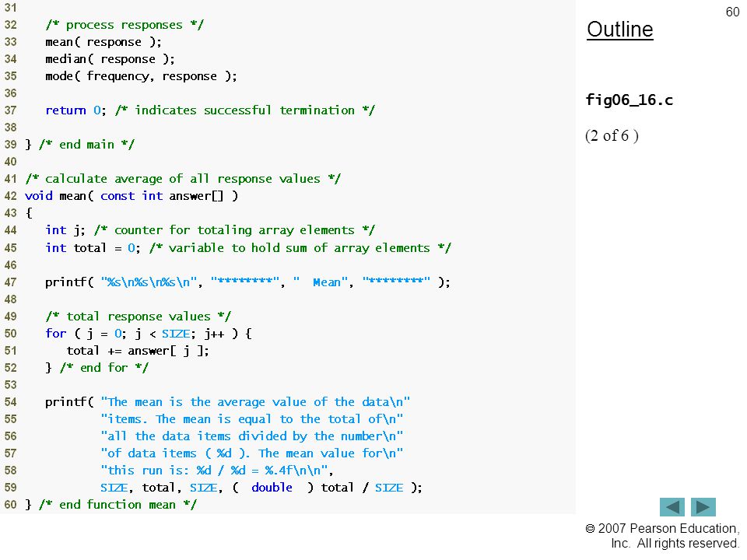This screenshot has height=560, width=747.
Task: Click the underlined Outline heading
Action: [620, 30]
